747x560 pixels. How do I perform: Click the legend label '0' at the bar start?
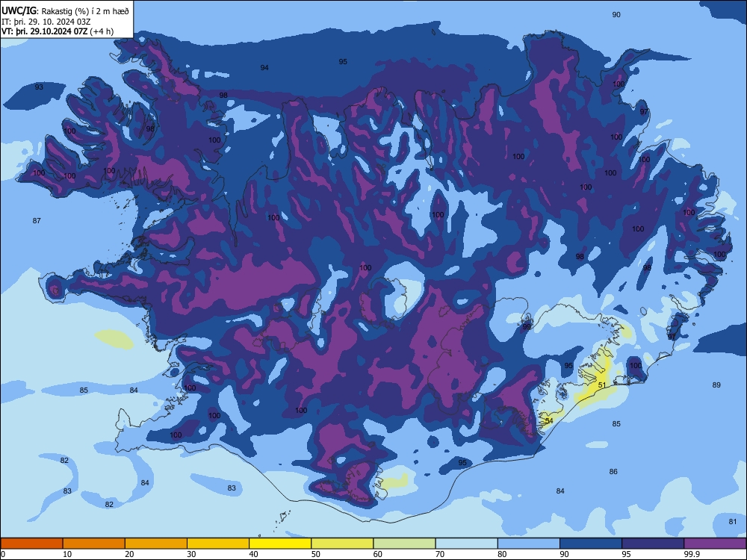[3, 554]
